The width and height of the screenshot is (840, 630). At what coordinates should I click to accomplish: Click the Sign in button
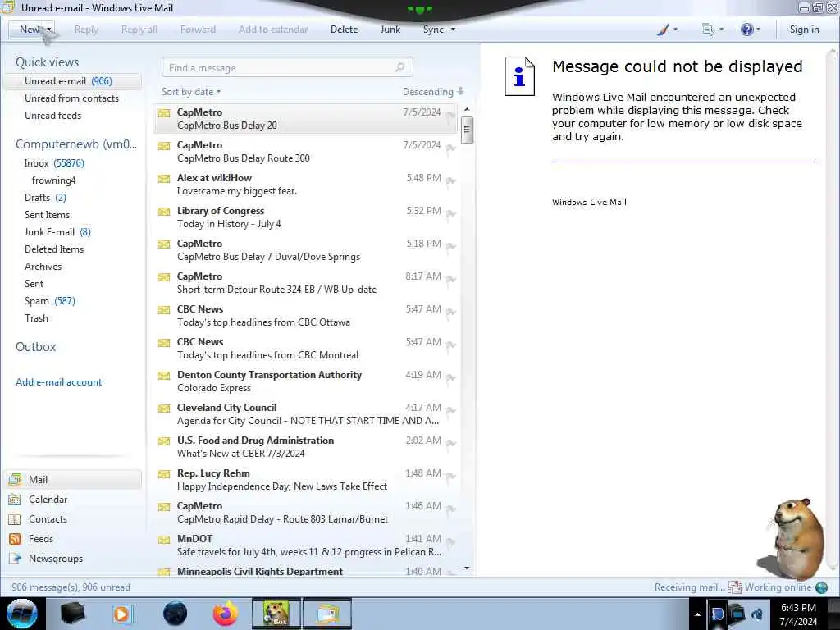pos(804,30)
